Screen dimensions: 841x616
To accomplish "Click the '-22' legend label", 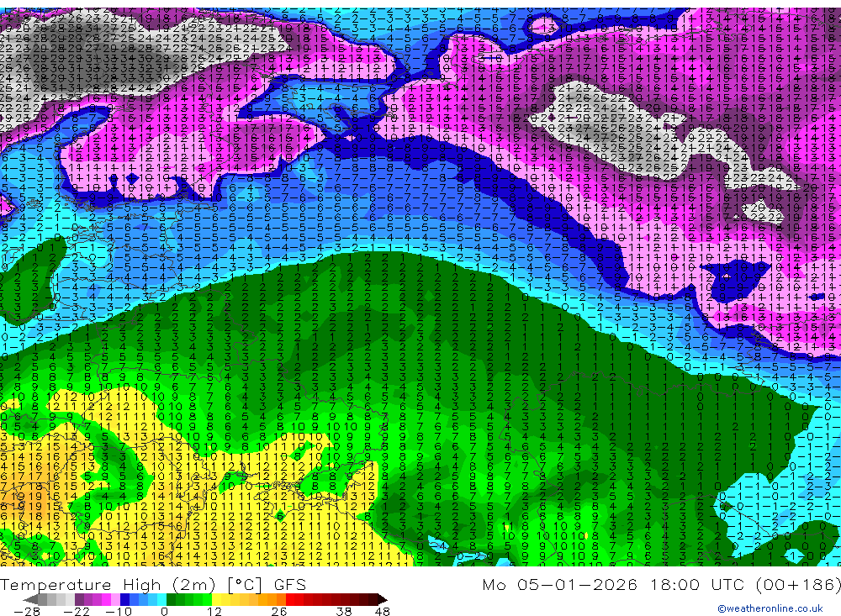I will tap(77, 612).
